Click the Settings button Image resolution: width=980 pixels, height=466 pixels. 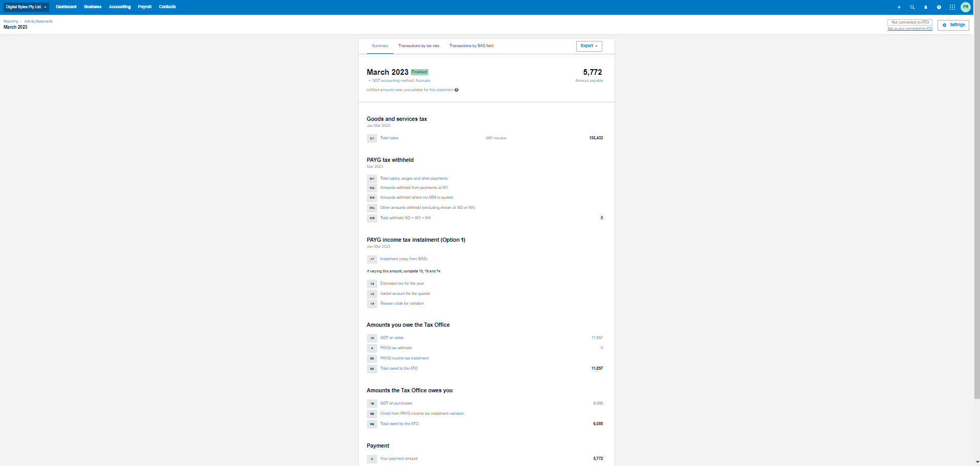(x=953, y=25)
